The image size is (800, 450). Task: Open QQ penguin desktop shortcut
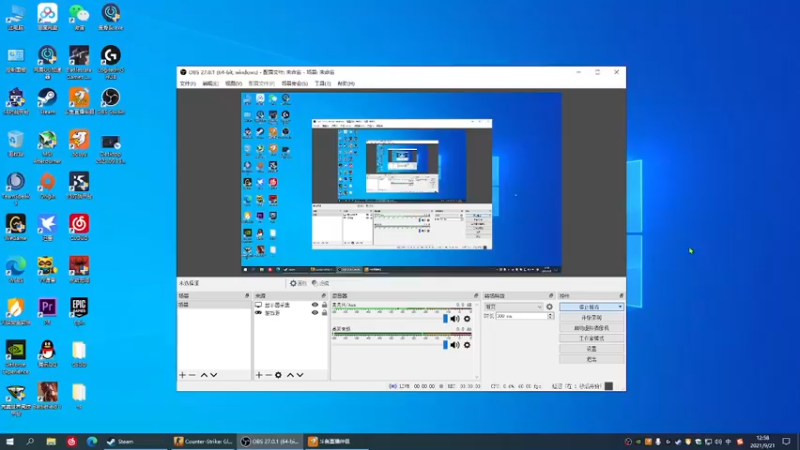coord(47,354)
